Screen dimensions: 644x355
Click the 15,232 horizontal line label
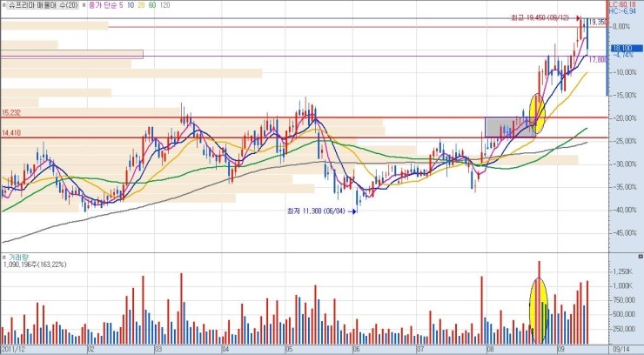(x=12, y=112)
